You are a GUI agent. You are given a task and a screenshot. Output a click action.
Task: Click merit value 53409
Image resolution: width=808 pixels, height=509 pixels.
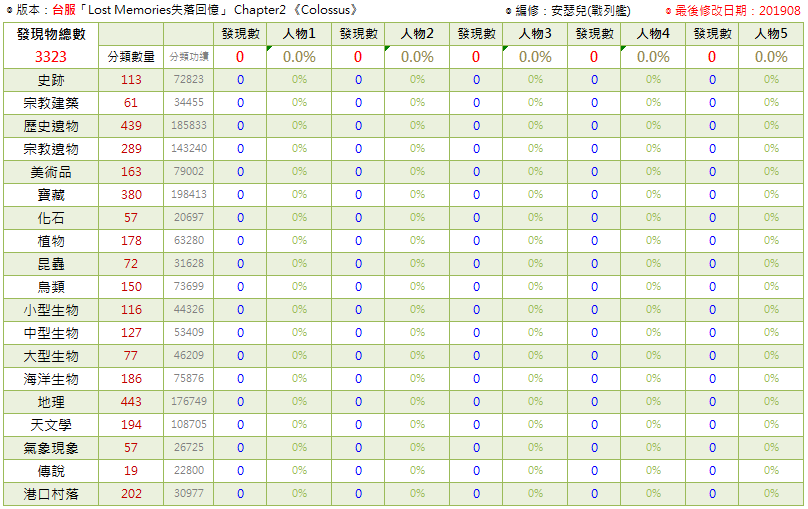pyautogui.click(x=189, y=332)
